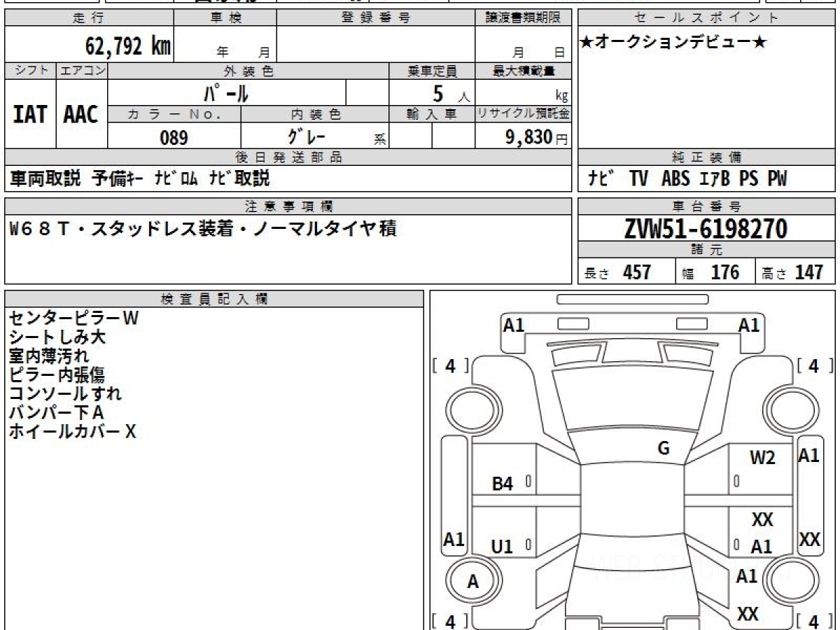Click the 外装色 header cell

248,71
